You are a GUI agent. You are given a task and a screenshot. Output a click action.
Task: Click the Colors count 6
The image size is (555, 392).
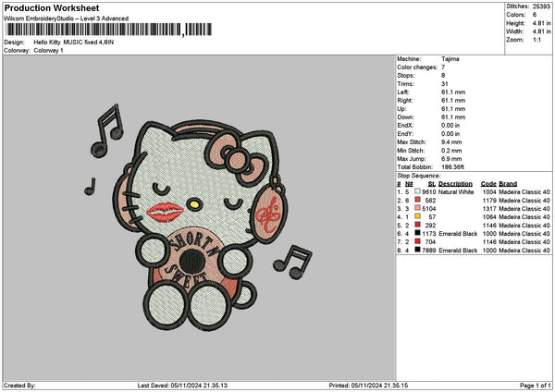pyautogui.click(x=535, y=15)
